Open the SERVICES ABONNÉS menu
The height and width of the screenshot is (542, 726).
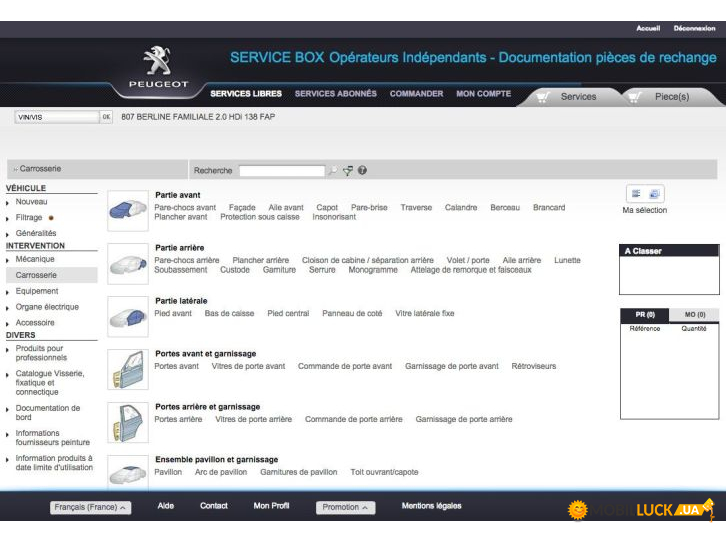tap(336, 94)
